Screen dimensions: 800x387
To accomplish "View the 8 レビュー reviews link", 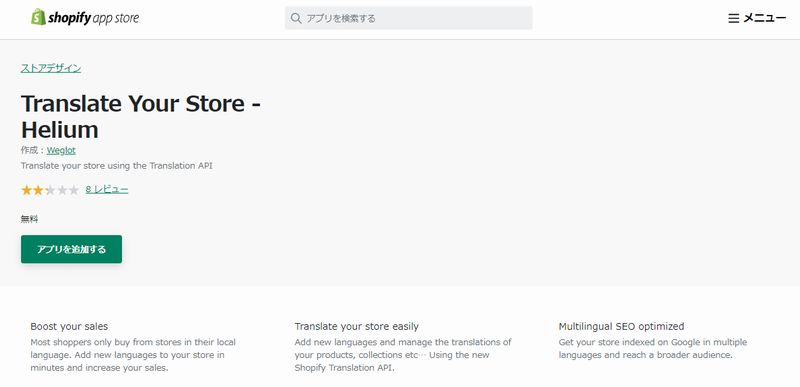I will [x=107, y=190].
